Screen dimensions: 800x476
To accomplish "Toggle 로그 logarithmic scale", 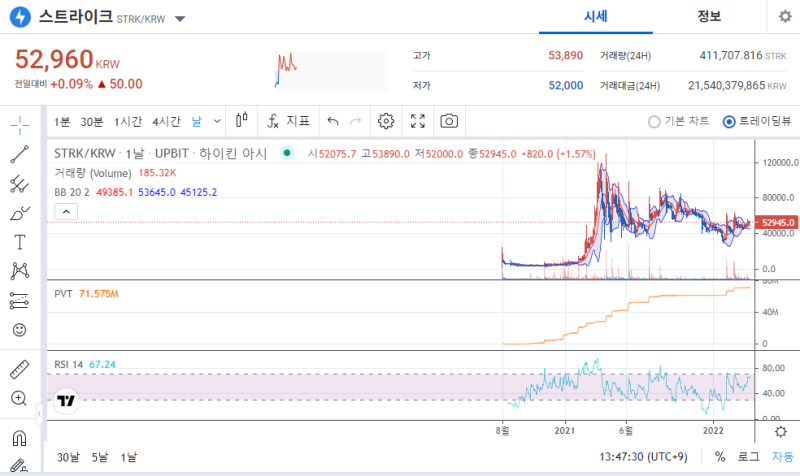I will (748, 457).
